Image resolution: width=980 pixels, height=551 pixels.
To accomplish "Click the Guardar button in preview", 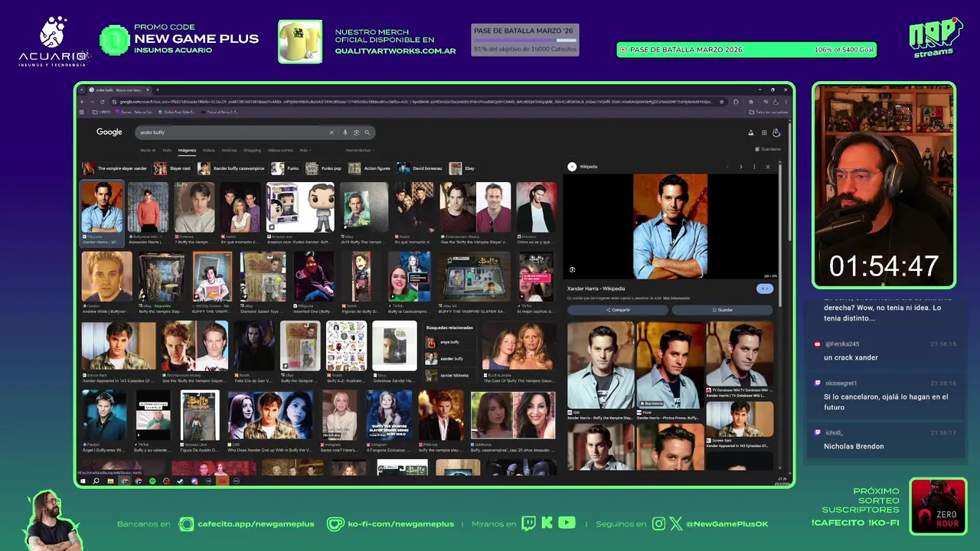I will (x=723, y=310).
